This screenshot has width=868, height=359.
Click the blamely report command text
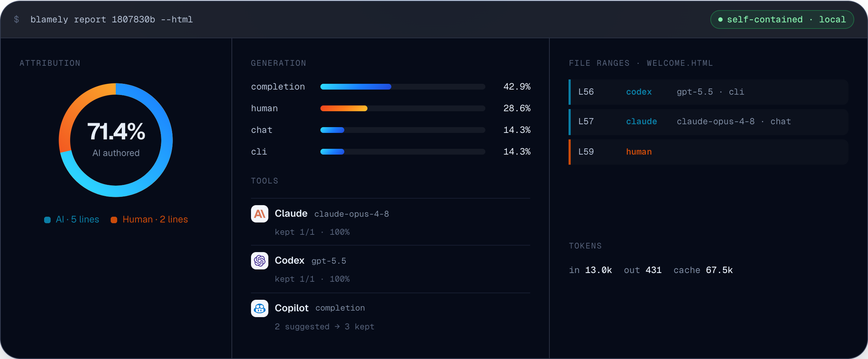pos(111,20)
